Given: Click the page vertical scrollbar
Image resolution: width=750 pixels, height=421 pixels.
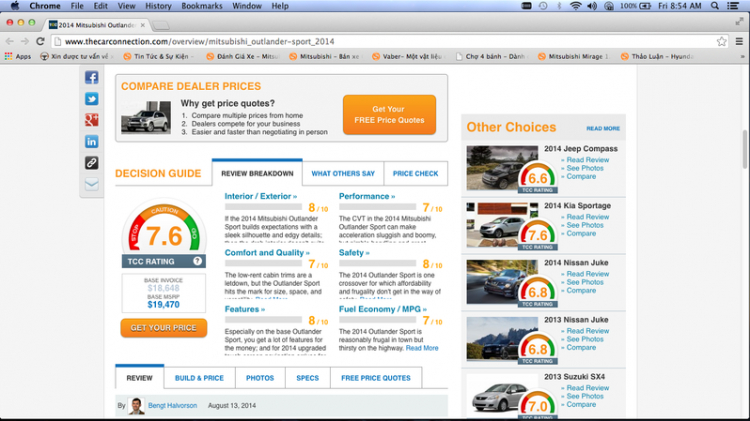Looking at the screenshot, I should pos(745,149).
